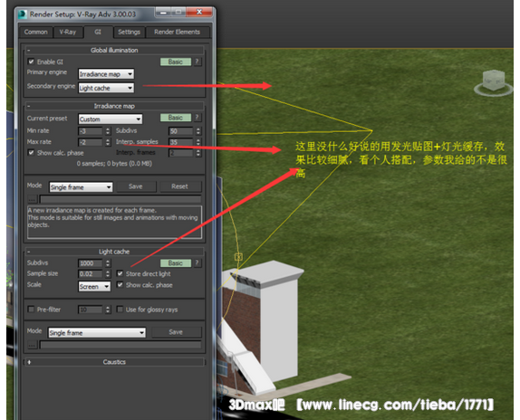Click the light cache file path field
Image resolution: width=520 pixels, height=420 pixels.
point(120,345)
